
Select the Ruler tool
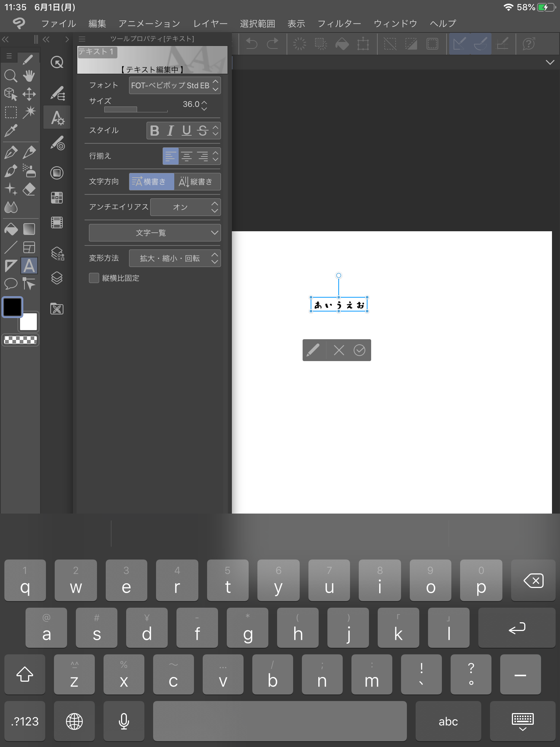[11, 266]
